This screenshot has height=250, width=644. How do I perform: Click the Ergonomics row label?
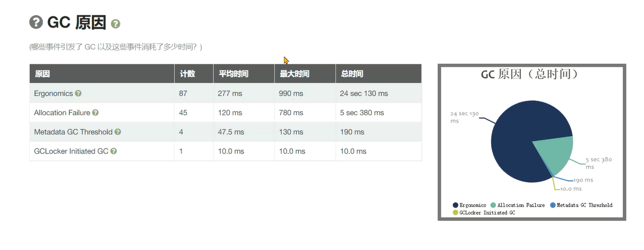pyautogui.click(x=53, y=93)
